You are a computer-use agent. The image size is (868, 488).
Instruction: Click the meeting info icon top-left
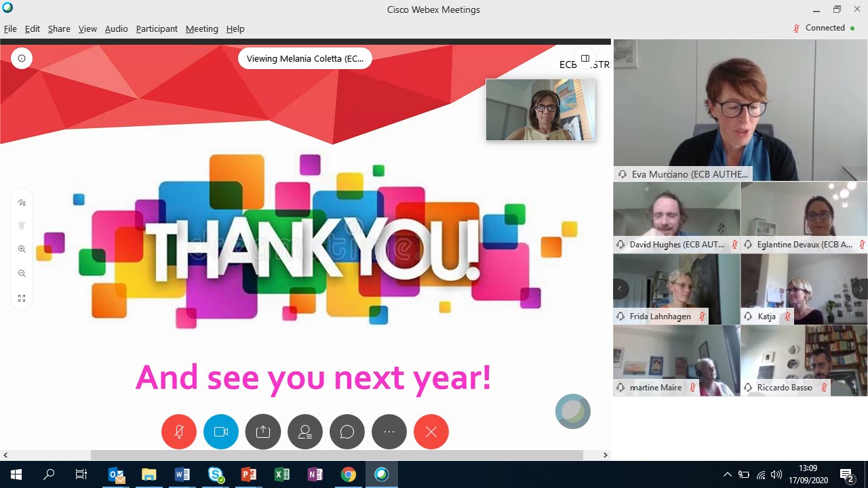[x=22, y=58]
